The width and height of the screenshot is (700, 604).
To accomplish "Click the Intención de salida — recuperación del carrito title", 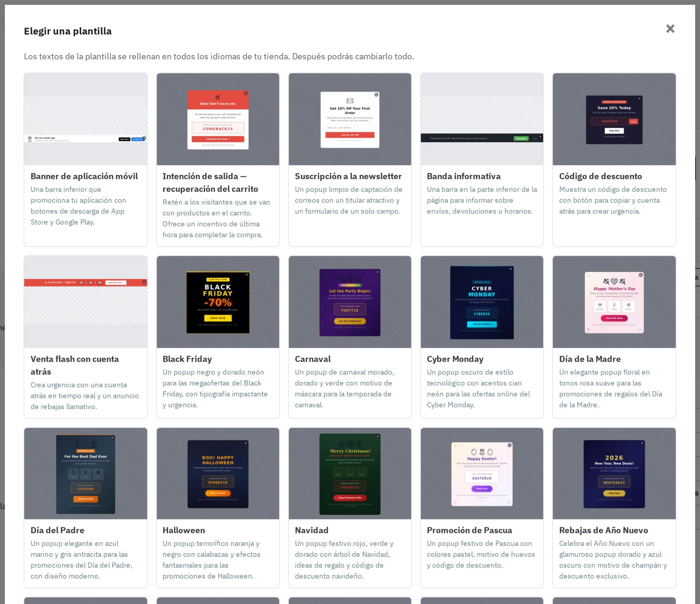I will 210,182.
